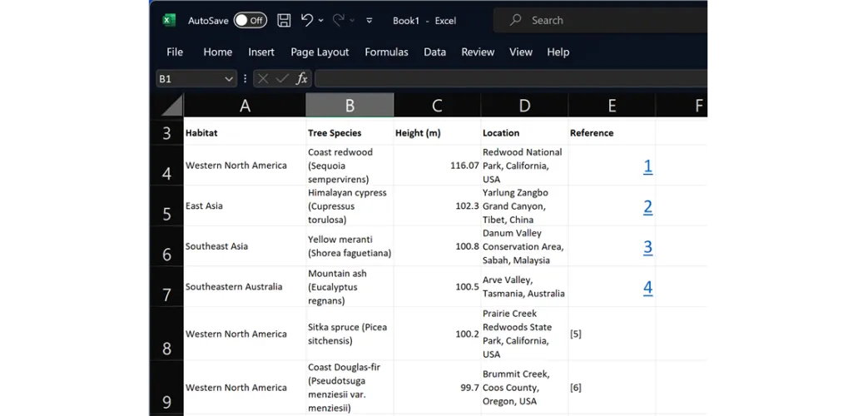Click the Redo arrow icon
868x416 pixels.
[x=339, y=20]
